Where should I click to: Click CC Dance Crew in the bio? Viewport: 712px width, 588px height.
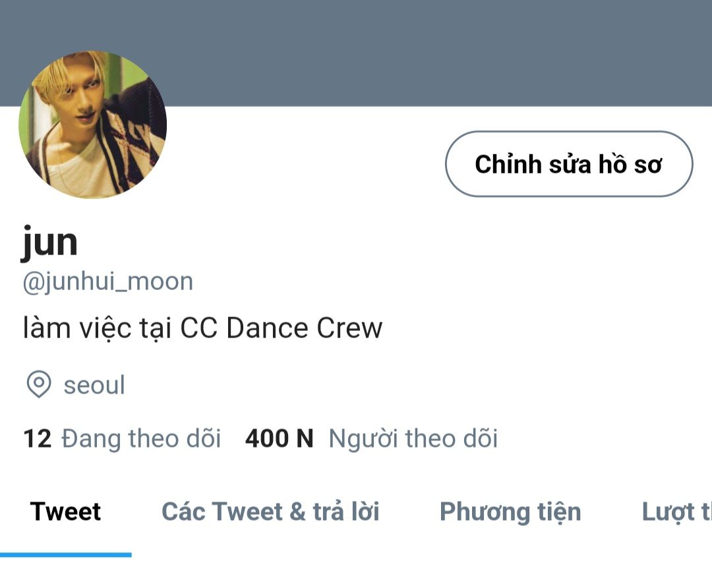coord(282,328)
